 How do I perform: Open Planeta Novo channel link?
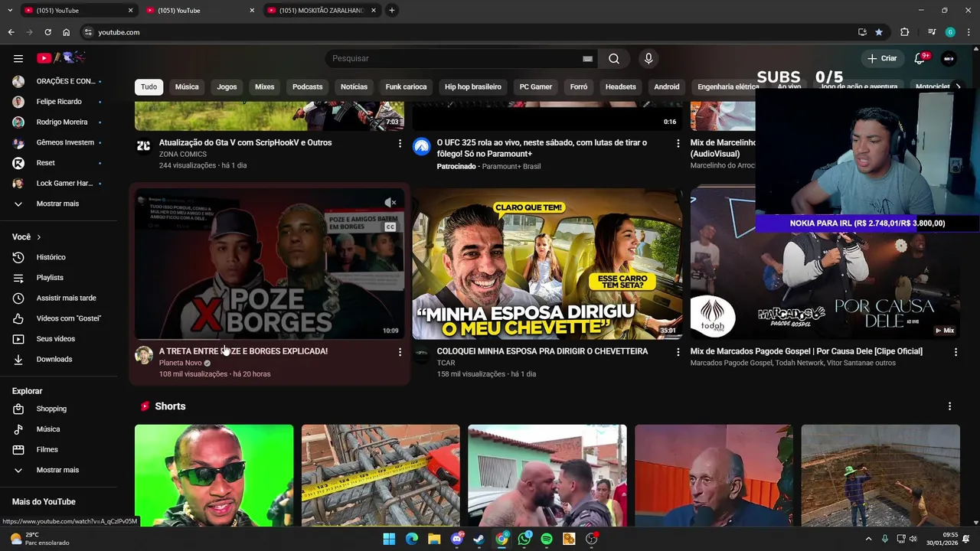click(x=180, y=363)
